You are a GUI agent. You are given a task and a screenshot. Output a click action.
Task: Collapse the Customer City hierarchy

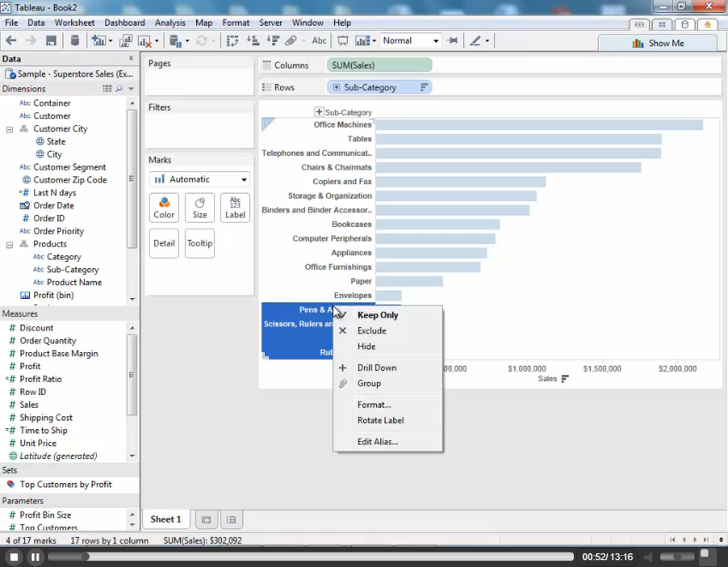10,129
